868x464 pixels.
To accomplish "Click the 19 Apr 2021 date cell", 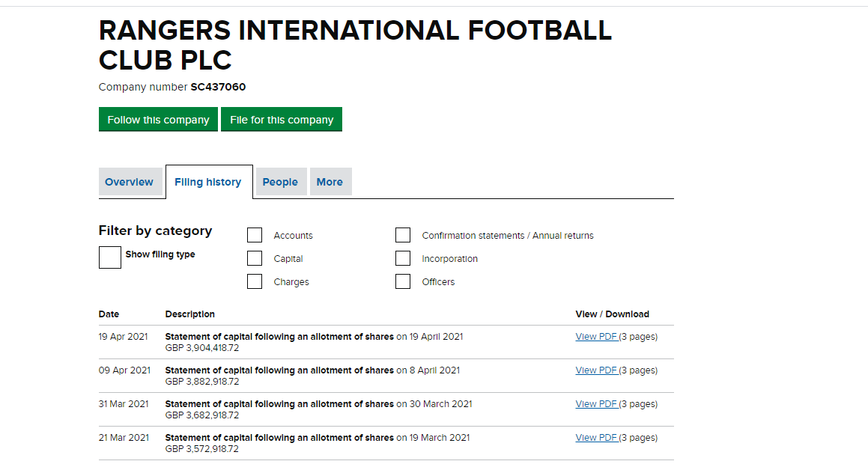I will coord(124,336).
